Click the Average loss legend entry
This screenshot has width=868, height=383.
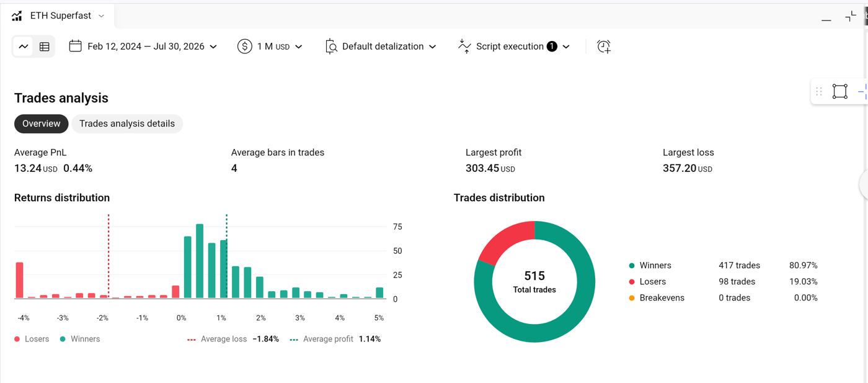233,339
